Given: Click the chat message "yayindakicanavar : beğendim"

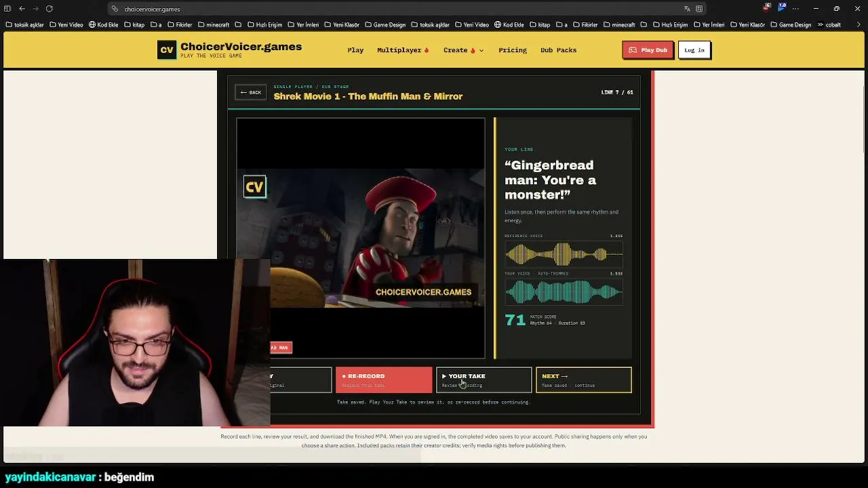Looking at the screenshot, I should [79, 477].
